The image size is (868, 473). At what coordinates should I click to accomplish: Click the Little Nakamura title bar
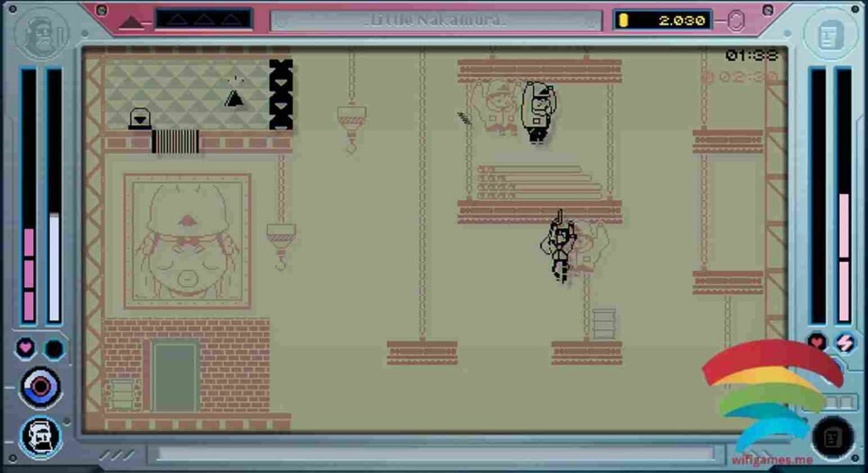click(x=437, y=20)
